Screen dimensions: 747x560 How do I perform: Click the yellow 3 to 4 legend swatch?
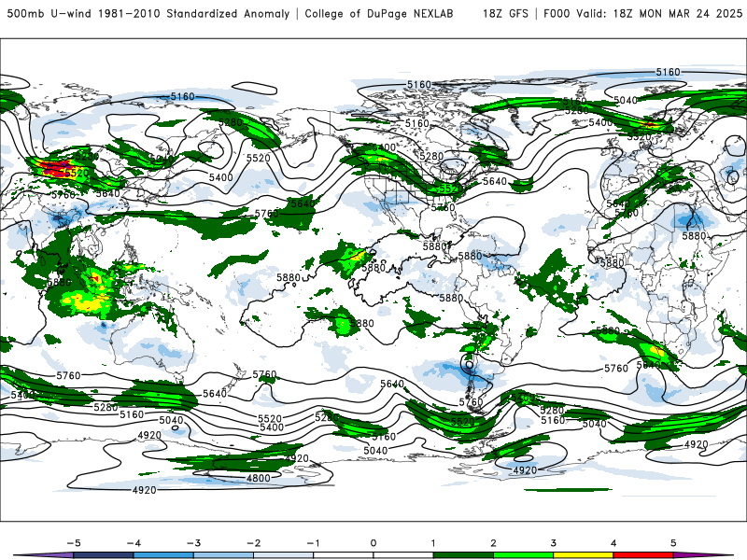[x=584, y=555]
